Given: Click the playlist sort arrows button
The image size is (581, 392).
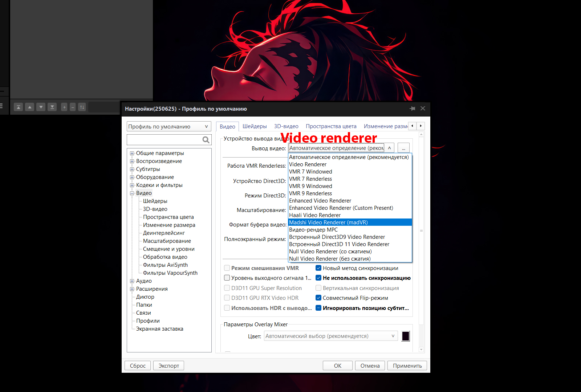Looking at the screenshot, I should (x=82, y=107).
